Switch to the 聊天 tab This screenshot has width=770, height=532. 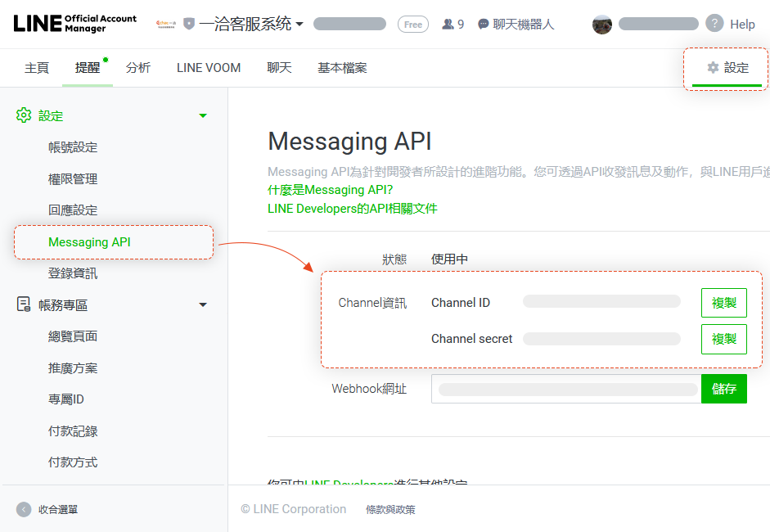[279, 68]
